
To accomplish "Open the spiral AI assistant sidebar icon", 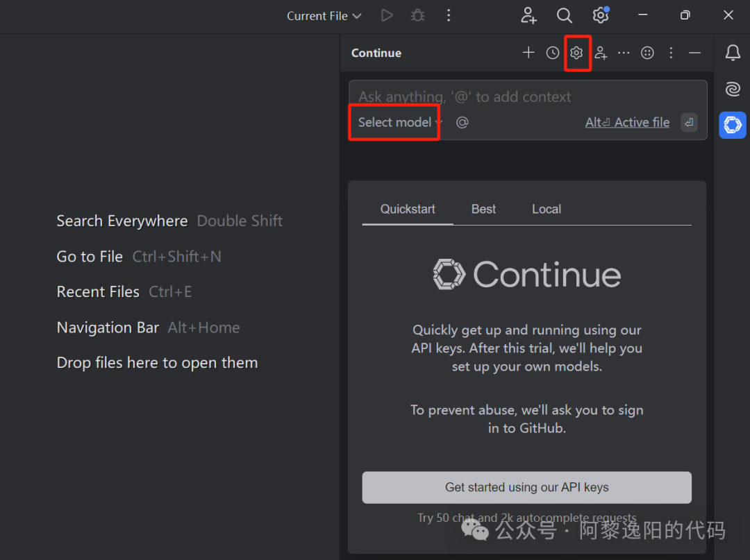I will (x=733, y=89).
